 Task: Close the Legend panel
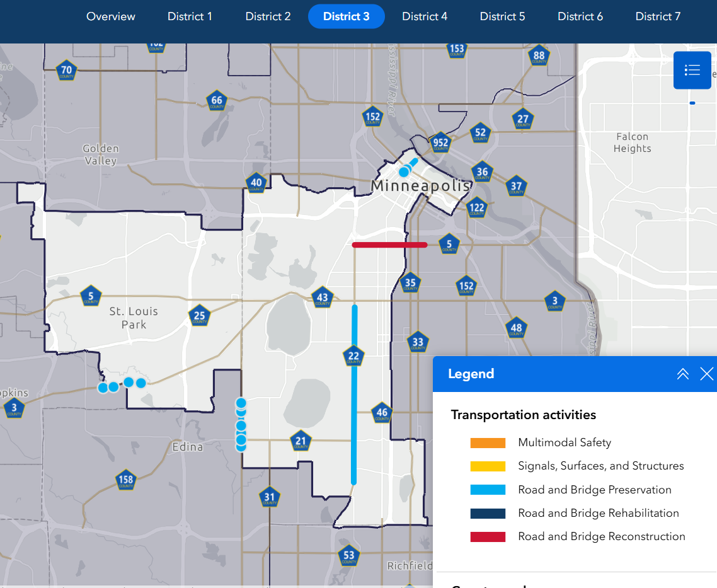pos(706,374)
